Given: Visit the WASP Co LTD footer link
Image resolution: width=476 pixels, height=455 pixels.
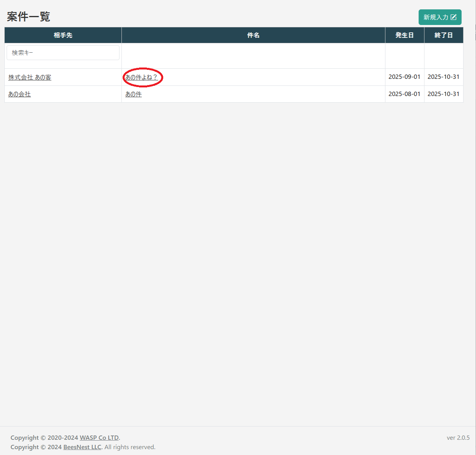Looking at the screenshot, I should pyautogui.click(x=99, y=438).
